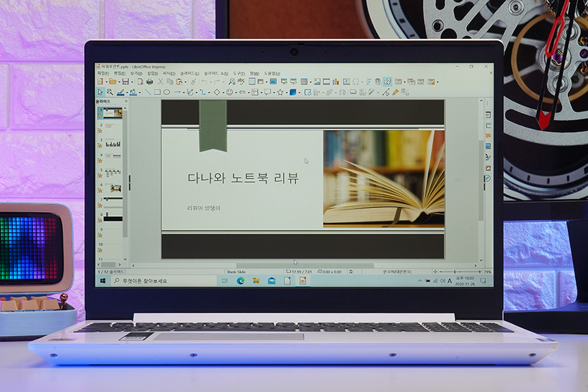Select the Callout shapes tool
This screenshot has width=588, height=392.
[x=267, y=92]
